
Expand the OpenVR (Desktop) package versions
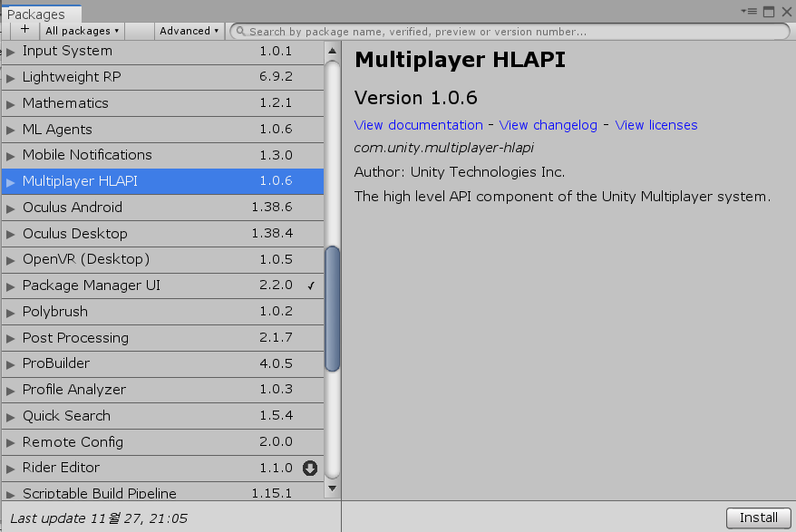pyautogui.click(x=10, y=260)
